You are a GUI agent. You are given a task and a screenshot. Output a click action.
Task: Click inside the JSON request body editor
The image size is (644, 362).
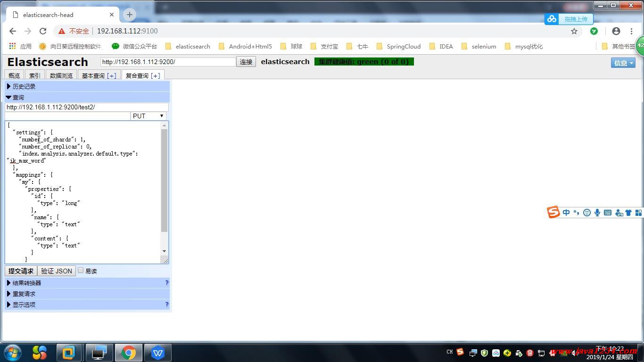[83, 192]
